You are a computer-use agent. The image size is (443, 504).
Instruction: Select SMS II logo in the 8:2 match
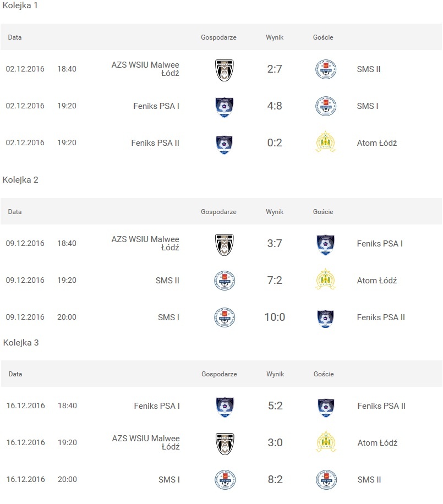(326, 479)
